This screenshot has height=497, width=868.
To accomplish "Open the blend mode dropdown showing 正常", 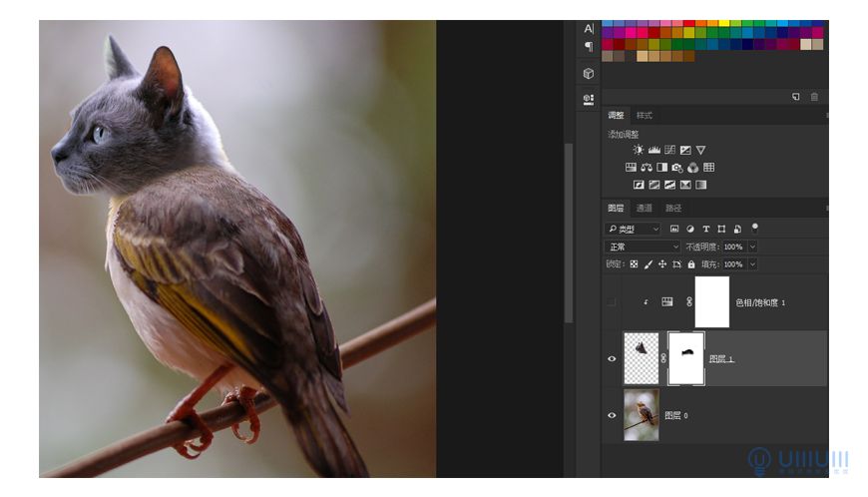I will [644, 247].
